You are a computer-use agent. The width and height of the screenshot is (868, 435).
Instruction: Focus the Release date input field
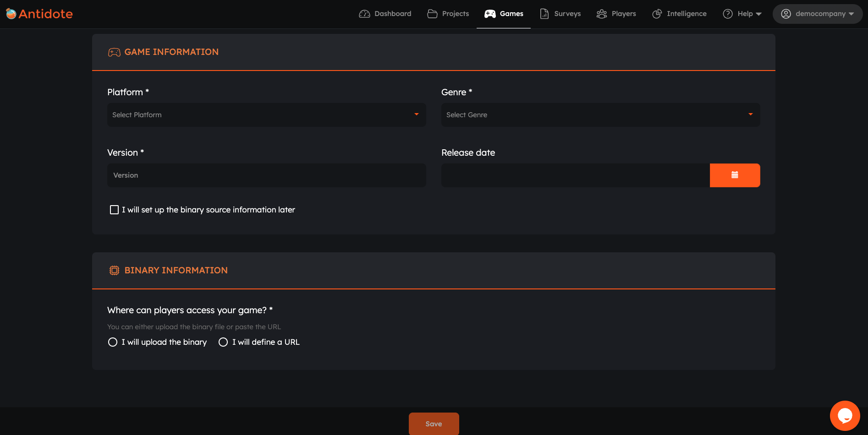coord(575,175)
